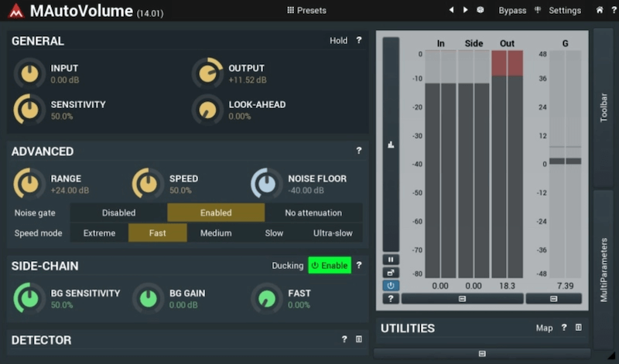Image resolution: width=619 pixels, height=364 pixels.
Task: Click the next preset arrow
Action: click(x=465, y=10)
